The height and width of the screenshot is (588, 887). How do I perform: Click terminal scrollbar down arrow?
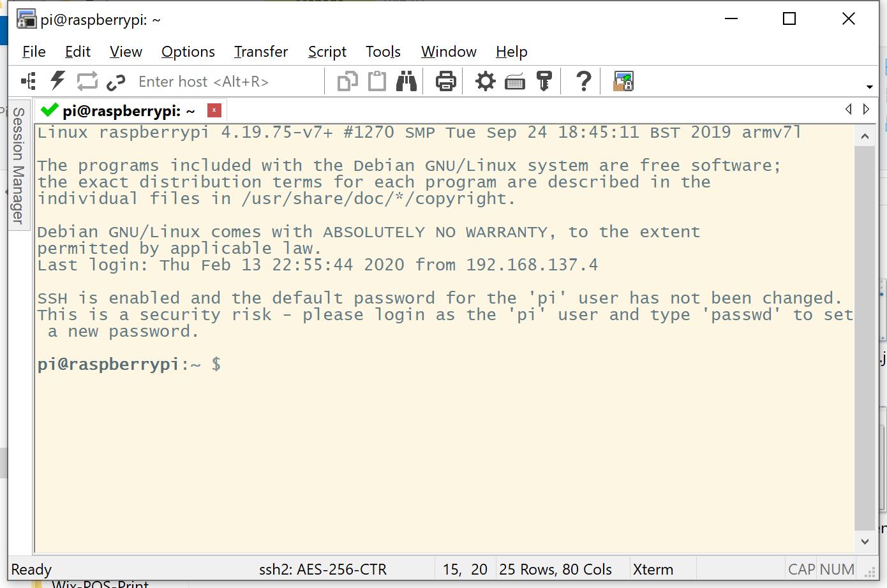point(865,541)
